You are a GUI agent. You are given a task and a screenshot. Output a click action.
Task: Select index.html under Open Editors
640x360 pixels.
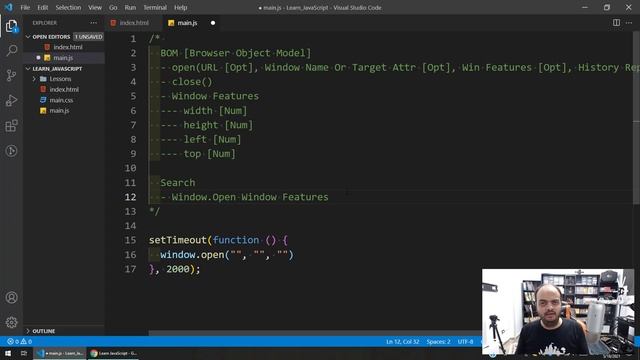(68, 47)
